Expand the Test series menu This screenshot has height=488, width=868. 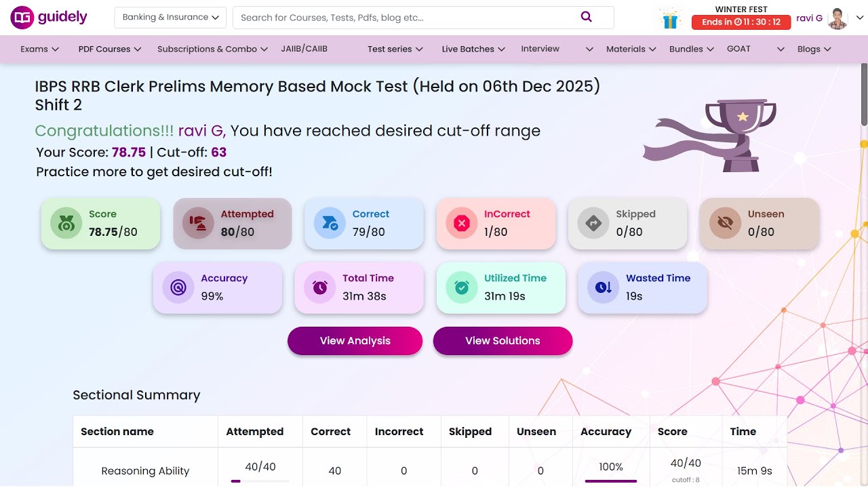395,49
